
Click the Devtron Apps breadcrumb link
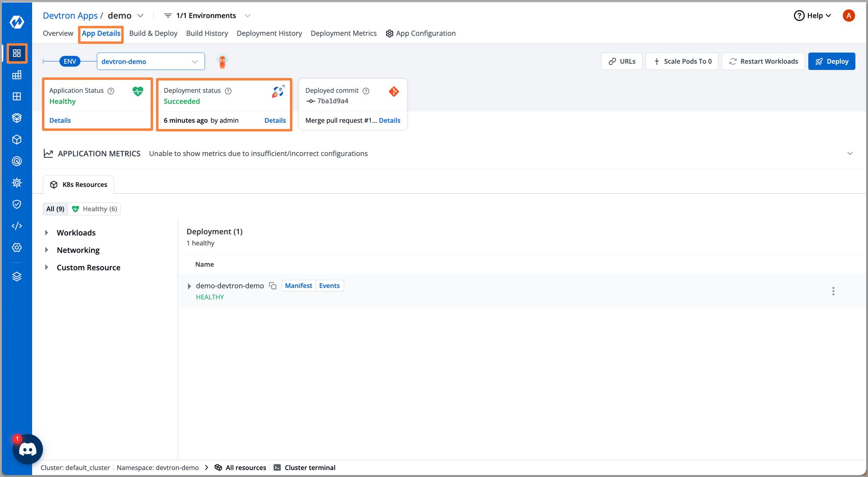(x=70, y=16)
